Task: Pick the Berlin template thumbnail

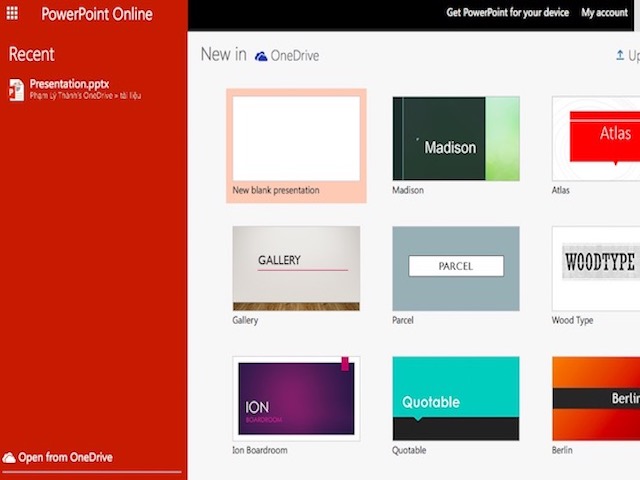Action: coord(597,397)
